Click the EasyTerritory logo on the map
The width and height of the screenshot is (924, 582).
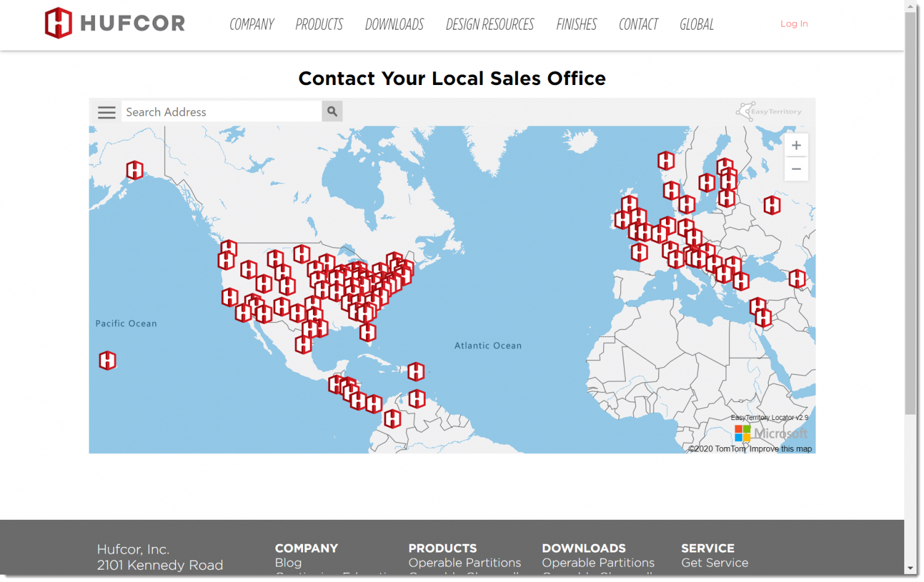pyautogui.click(x=769, y=110)
